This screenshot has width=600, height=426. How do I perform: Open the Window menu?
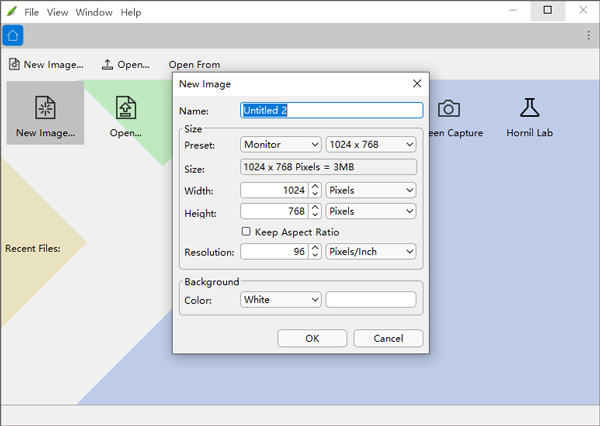94,13
